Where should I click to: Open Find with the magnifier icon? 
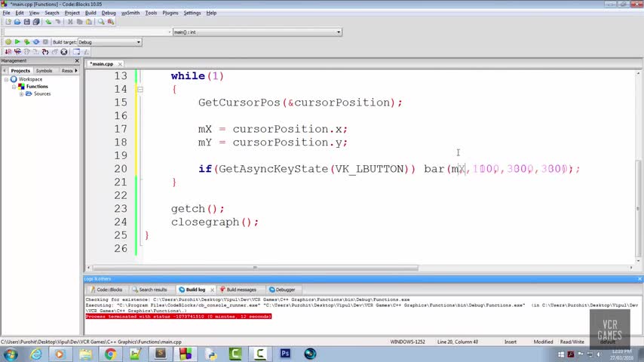101,22
